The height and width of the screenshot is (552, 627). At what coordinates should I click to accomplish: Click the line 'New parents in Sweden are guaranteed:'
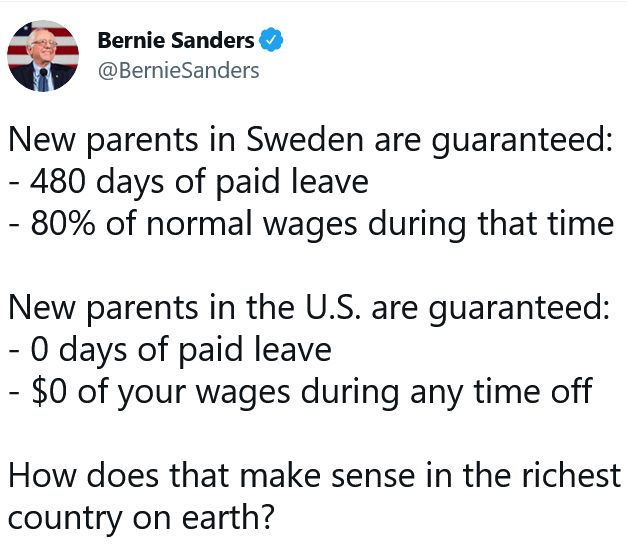coord(310,142)
